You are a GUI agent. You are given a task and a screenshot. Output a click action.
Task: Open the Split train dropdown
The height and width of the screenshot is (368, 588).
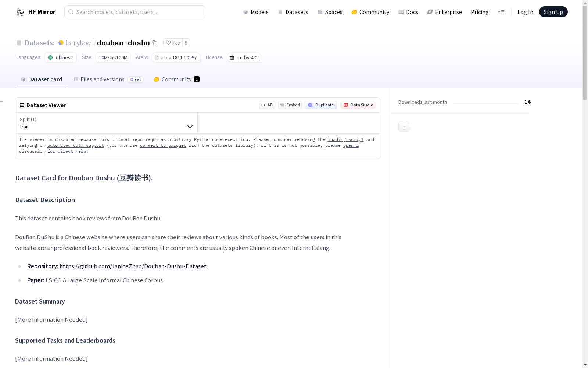click(106, 123)
